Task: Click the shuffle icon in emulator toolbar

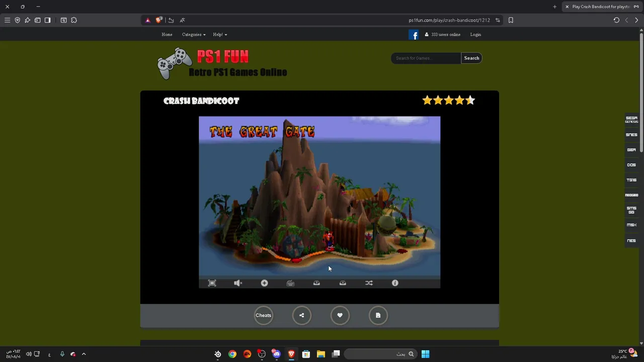Action: click(369, 283)
